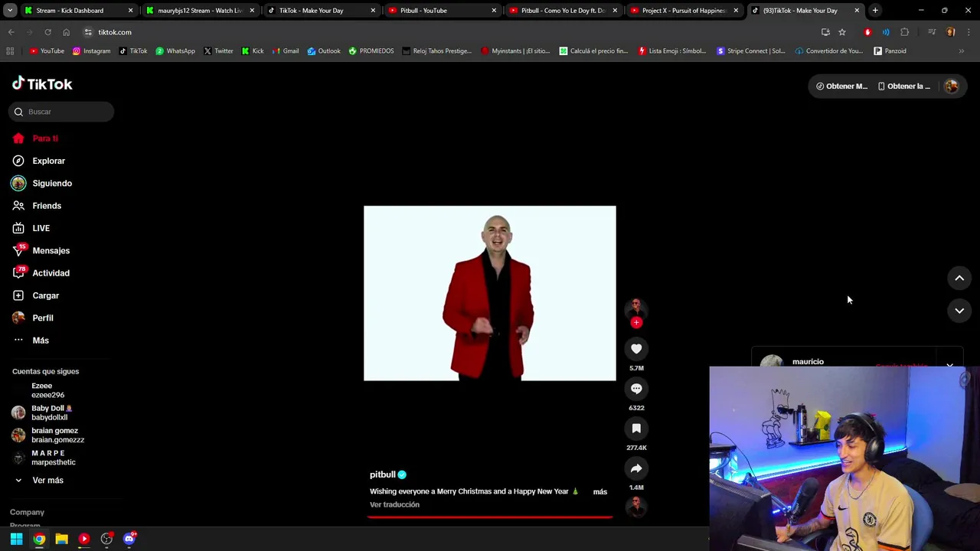Bookmark this page with the star icon
This screenshot has height=551, width=980.
click(842, 32)
